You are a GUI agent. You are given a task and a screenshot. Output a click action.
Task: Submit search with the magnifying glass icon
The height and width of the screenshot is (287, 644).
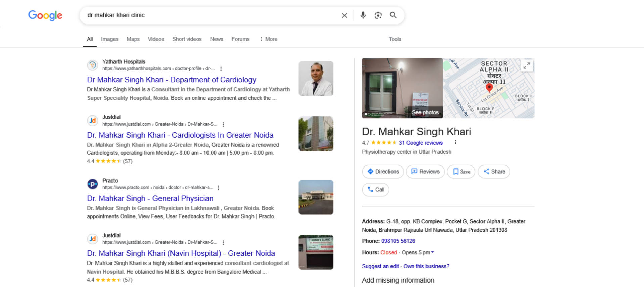(393, 15)
